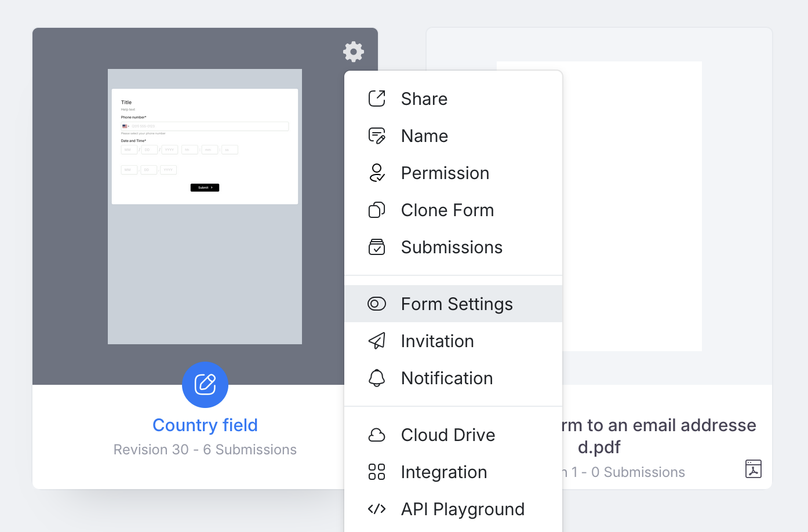Select Name from the context menu
Viewport: 808px width, 532px height.
(x=424, y=136)
